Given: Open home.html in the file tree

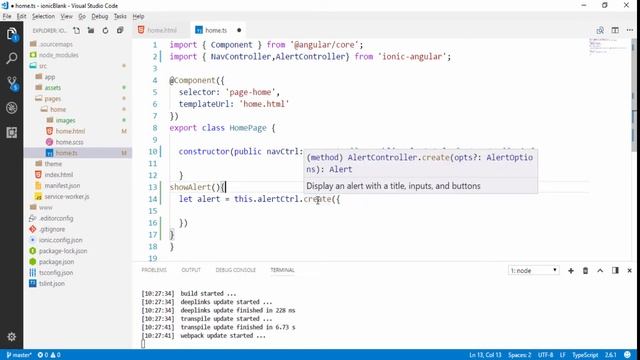Looking at the screenshot, I should (78, 131).
